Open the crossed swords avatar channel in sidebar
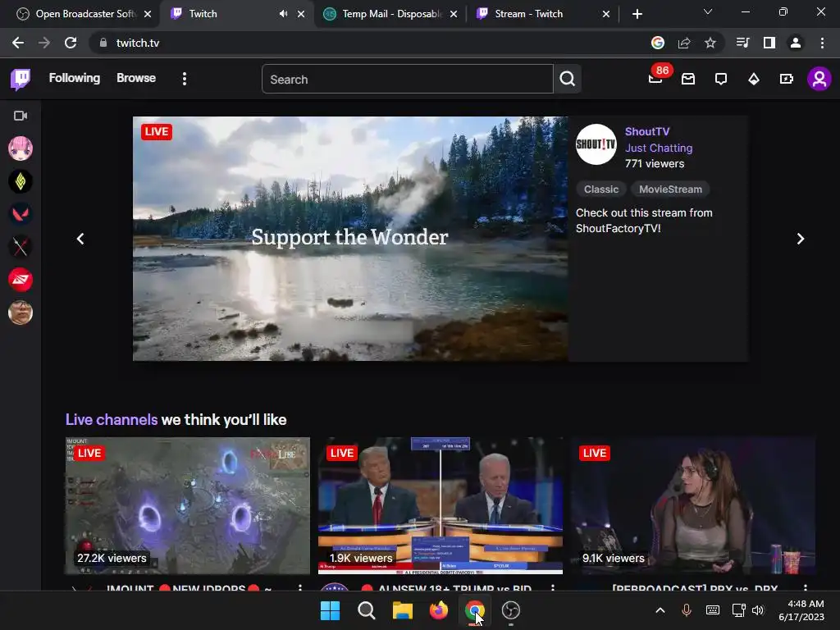Image resolution: width=840 pixels, height=630 pixels. click(x=21, y=247)
